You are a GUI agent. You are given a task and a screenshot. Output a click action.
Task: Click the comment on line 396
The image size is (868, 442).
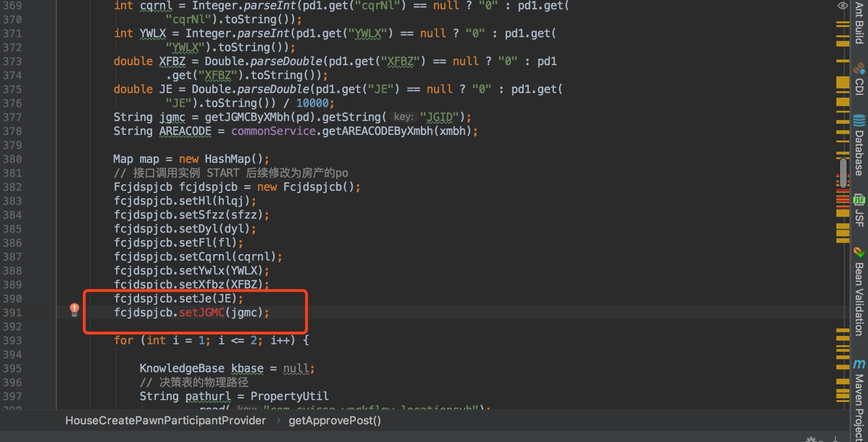coord(194,382)
